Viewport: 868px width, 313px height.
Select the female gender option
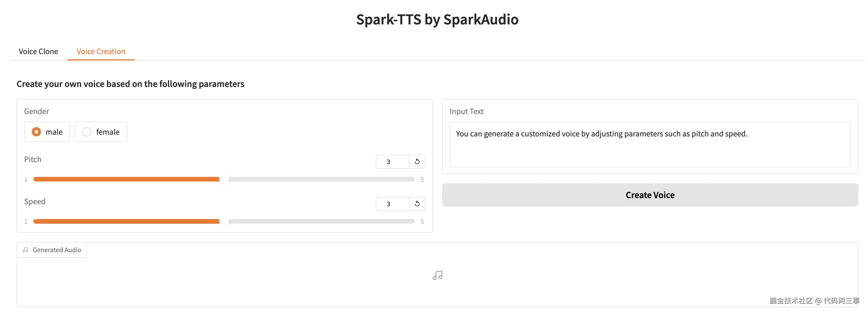tap(87, 132)
